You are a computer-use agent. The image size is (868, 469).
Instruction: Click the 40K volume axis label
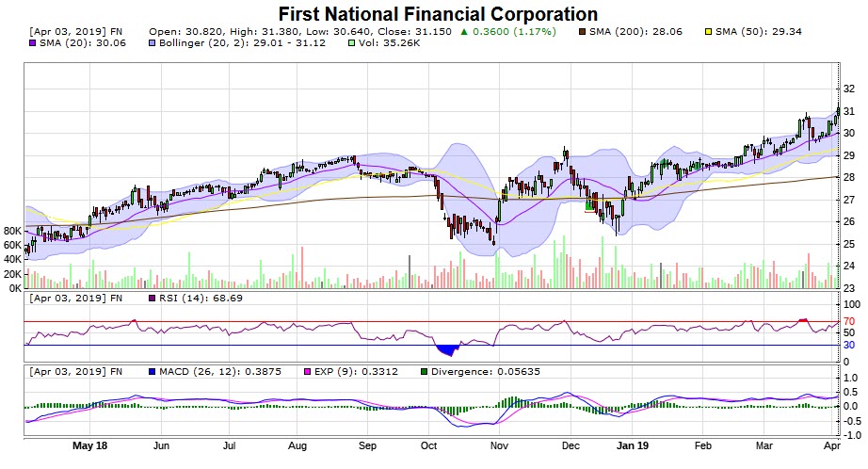[12, 259]
